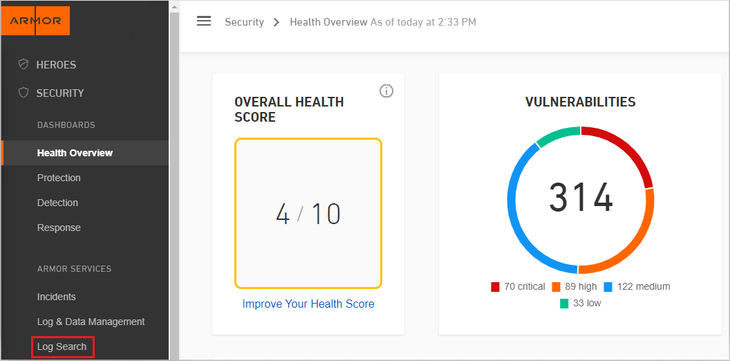Click the orange high legend swatch
The width and height of the screenshot is (730, 361).
(x=556, y=287)
